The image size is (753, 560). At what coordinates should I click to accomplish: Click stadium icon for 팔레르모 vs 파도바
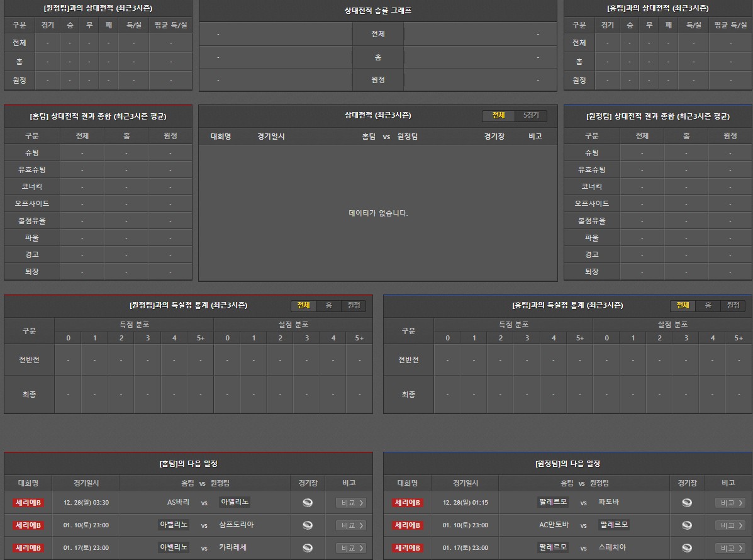point(687,503)
